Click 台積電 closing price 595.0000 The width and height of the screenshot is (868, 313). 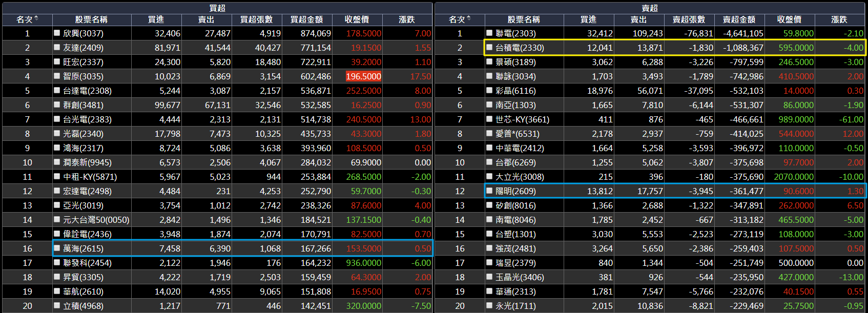pos(796,48)
